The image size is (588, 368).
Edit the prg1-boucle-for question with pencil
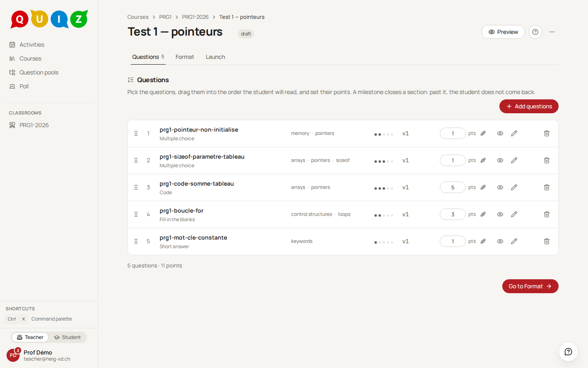click(x=514, y=214)
